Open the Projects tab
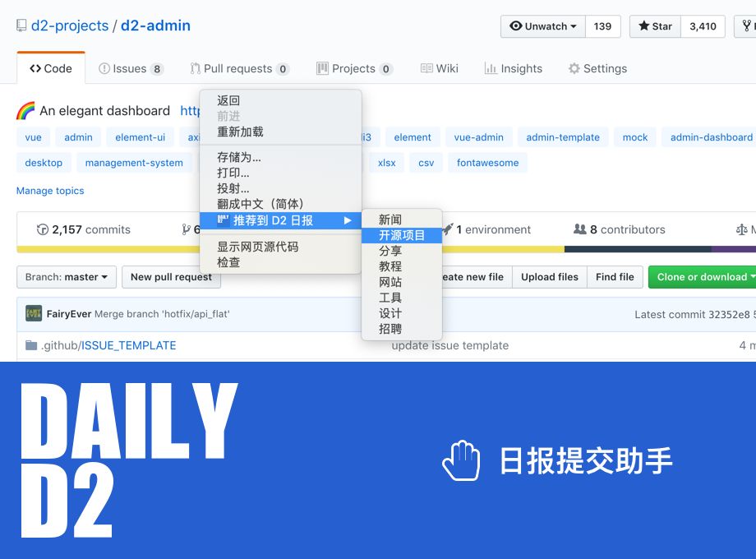Viewport: 756px width, 559px height. (x=354, y=68)
